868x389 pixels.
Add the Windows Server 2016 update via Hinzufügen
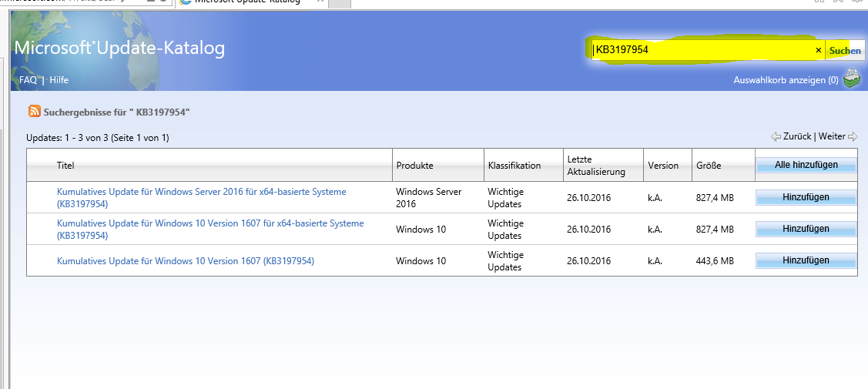pyautogui.click(x=806, y=197)
